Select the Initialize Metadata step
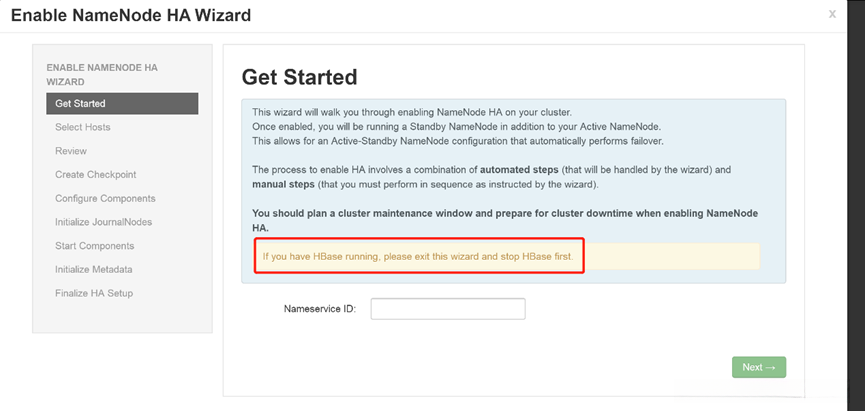 [94, 269]
